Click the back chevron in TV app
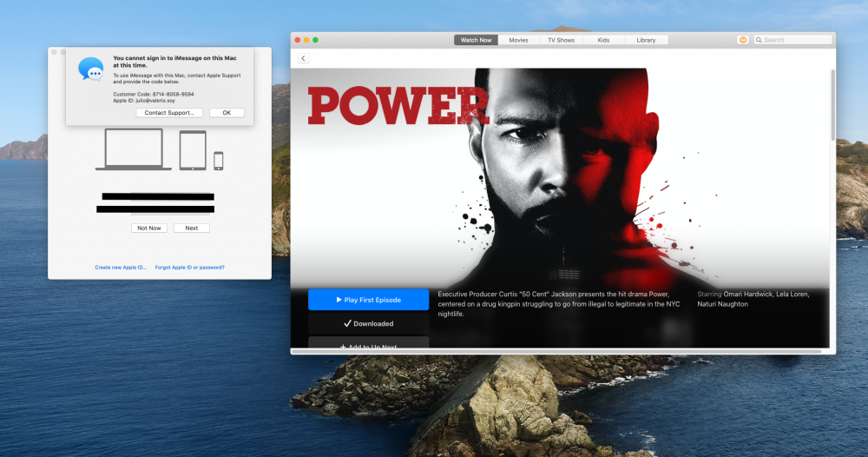 coord(303,58)
